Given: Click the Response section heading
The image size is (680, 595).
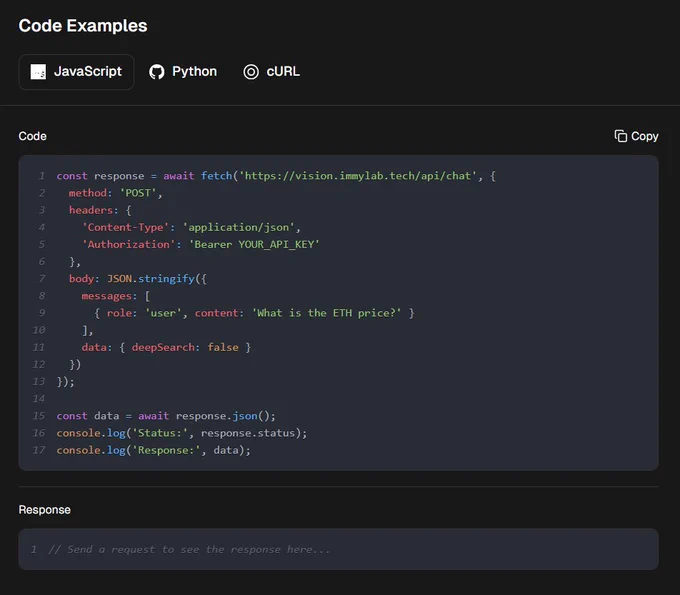Looking at the screenshot, I should pos(45,510).
